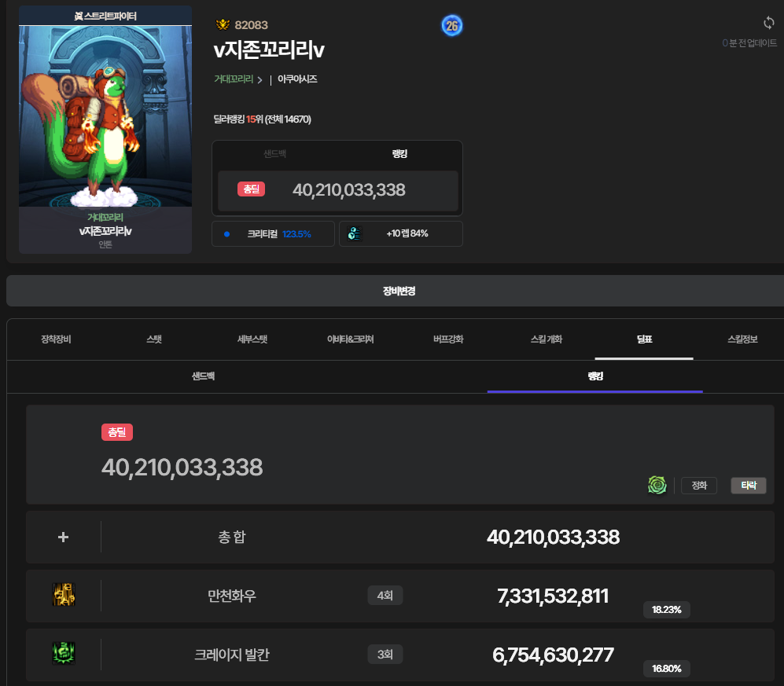Click the 만천화우 skill icon
The width and height of the screenshot is (784, 686).
tap(64, 596)
